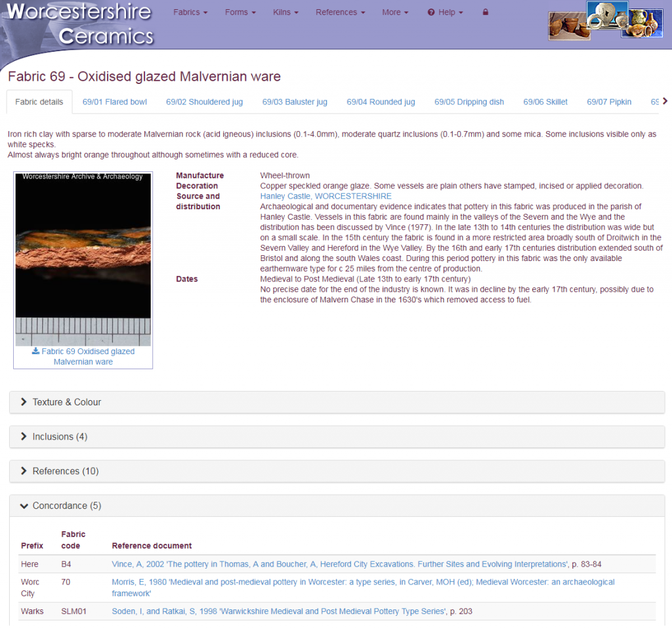This screenshot has height=629, width=672.
Task: Click the pottery collage image in header
Action: tap(606, 20)
